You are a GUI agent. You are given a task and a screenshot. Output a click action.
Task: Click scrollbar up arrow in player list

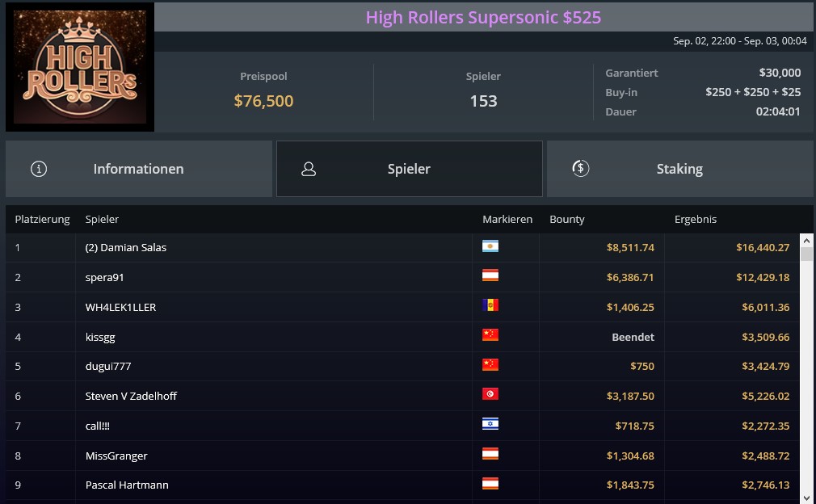click(x=806, y=241)
